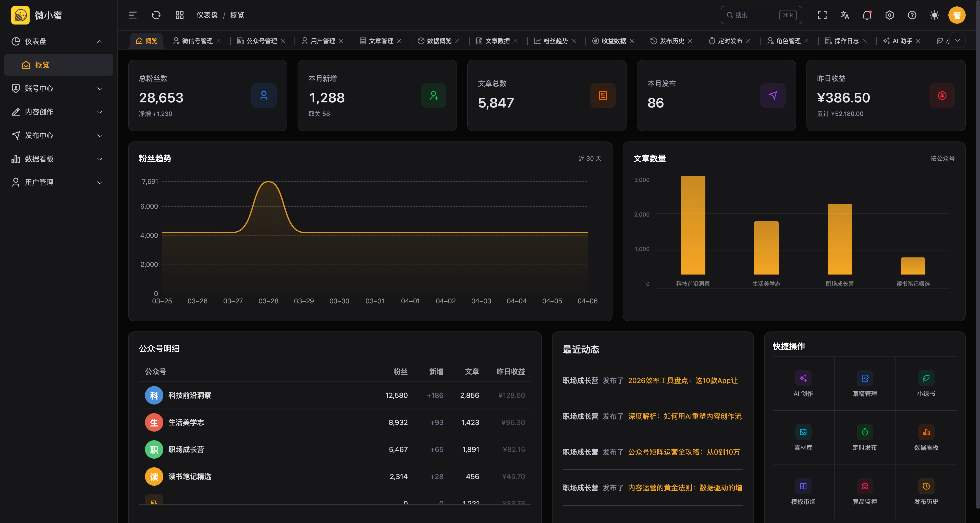Open the tab overflow dropdown chevron
Image resolution: width=980 pixels, height=523 pixels.
point(957,40)
